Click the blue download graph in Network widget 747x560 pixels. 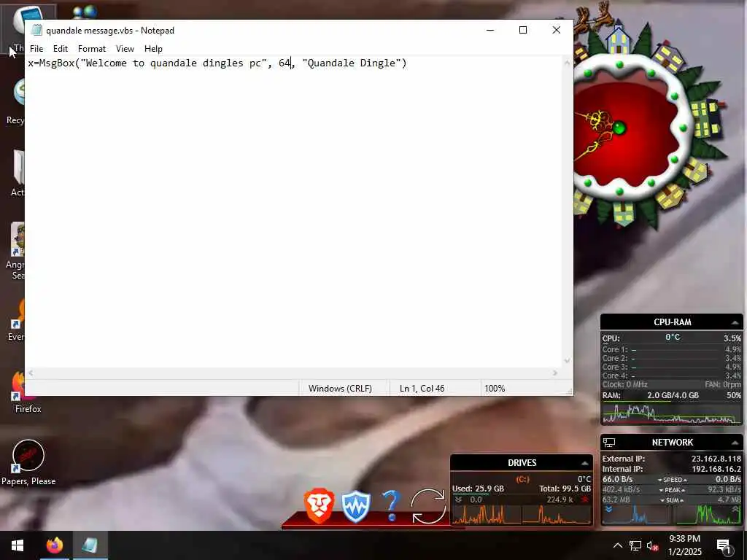(x=635, y=515)
